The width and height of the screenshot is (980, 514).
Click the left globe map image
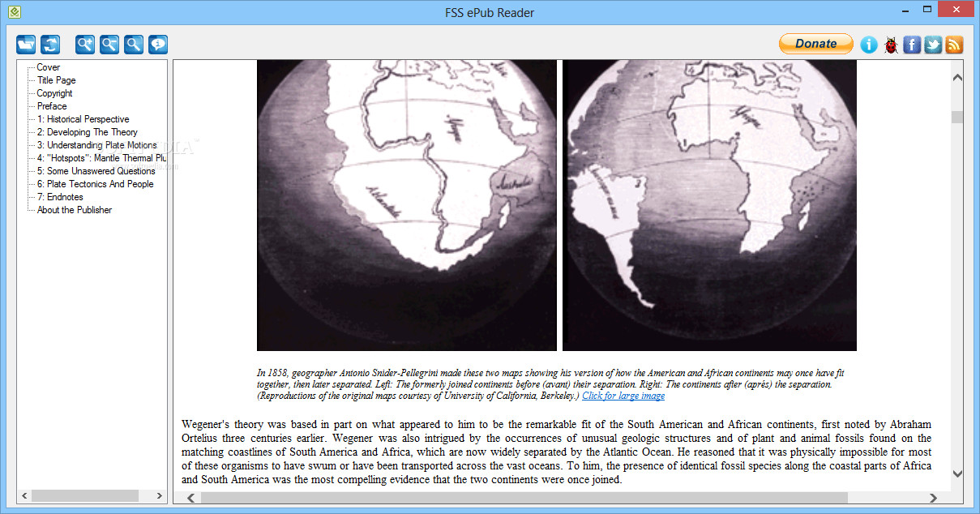tap(407, 205)
